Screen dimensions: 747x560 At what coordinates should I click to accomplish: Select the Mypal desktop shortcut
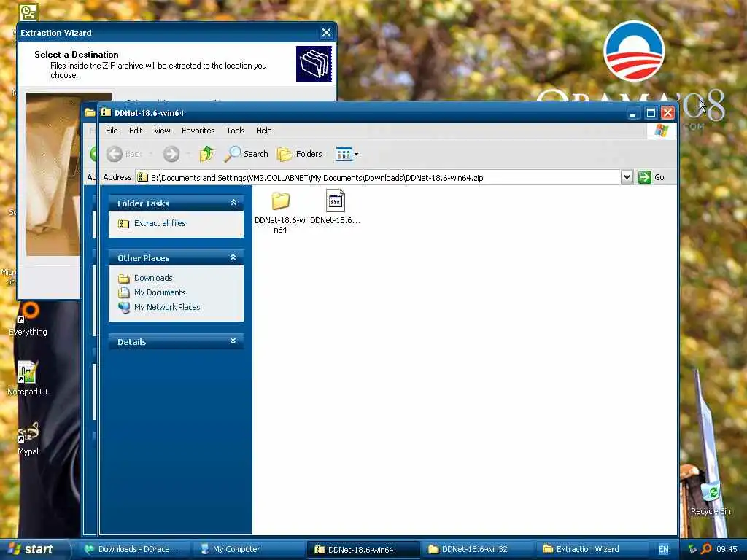coord(28,438)
